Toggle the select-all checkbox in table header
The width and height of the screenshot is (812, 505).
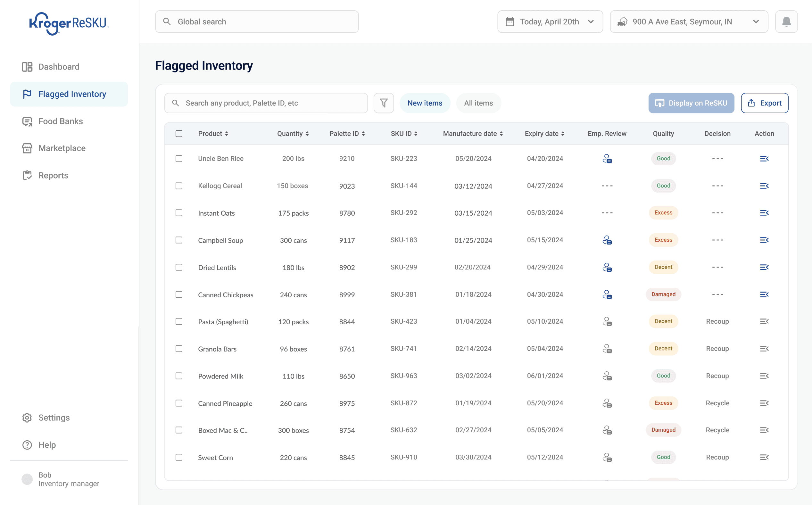(179, 134)
